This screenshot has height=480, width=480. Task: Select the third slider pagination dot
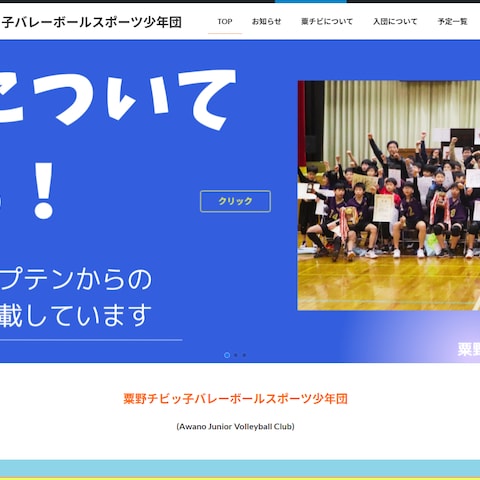coord(244,355)
